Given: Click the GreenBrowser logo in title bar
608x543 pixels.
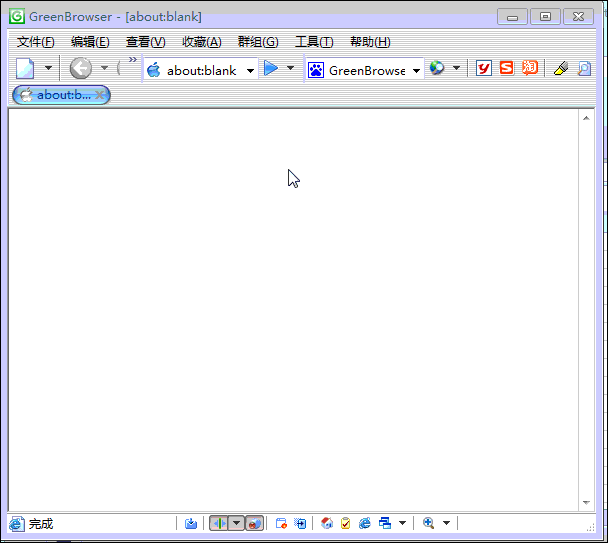Looking at the screenshot, I should pos(17,16).
